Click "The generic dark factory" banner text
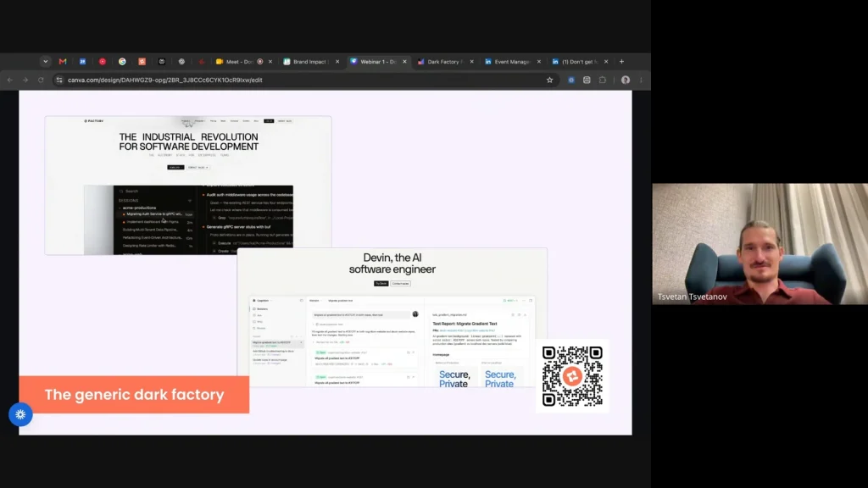 (134, 395)
